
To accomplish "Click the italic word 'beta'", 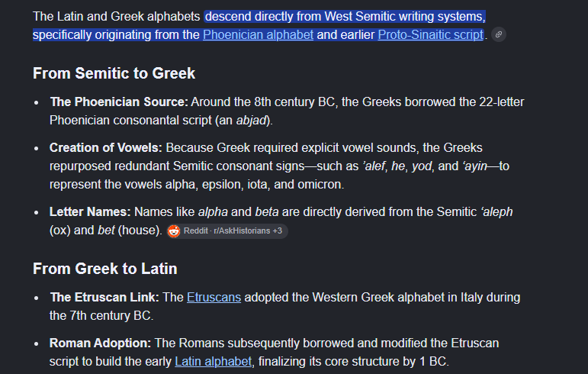I will (267, 212).
